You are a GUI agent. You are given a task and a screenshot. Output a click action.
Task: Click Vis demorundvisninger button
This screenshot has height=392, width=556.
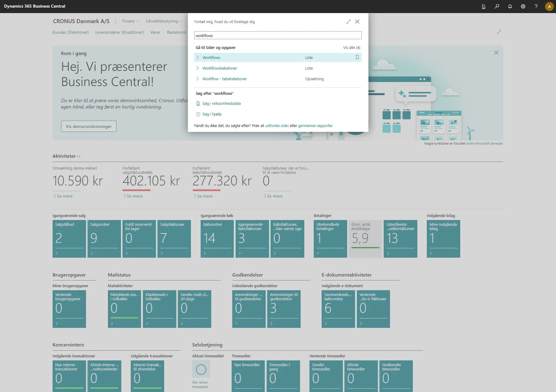point(89,126)
